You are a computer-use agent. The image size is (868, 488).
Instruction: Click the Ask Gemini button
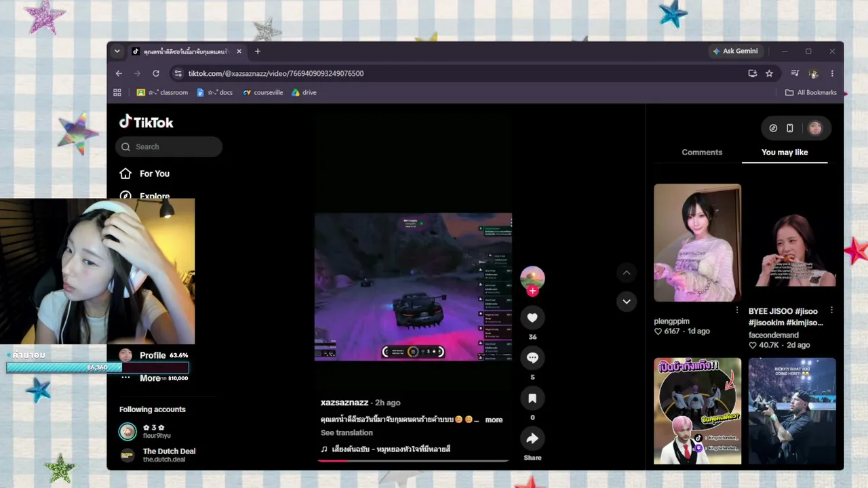click(x=735, y=52)
